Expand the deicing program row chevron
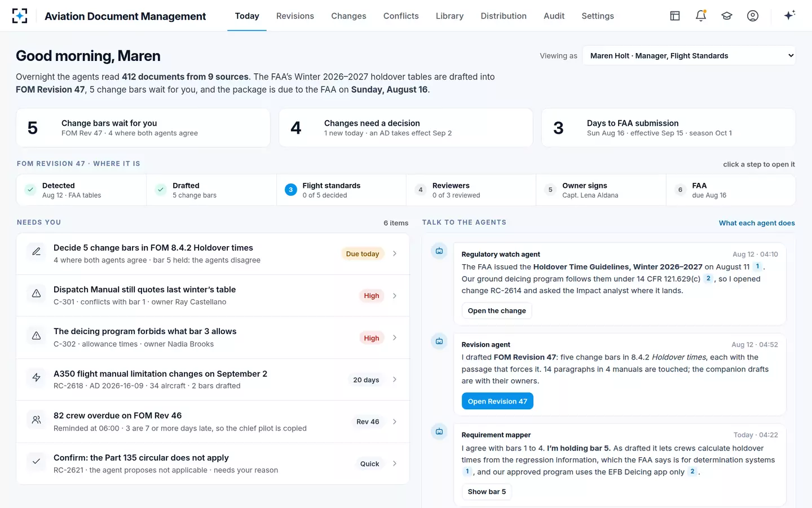Screen dimensions: 812x508 click(395, 338)
